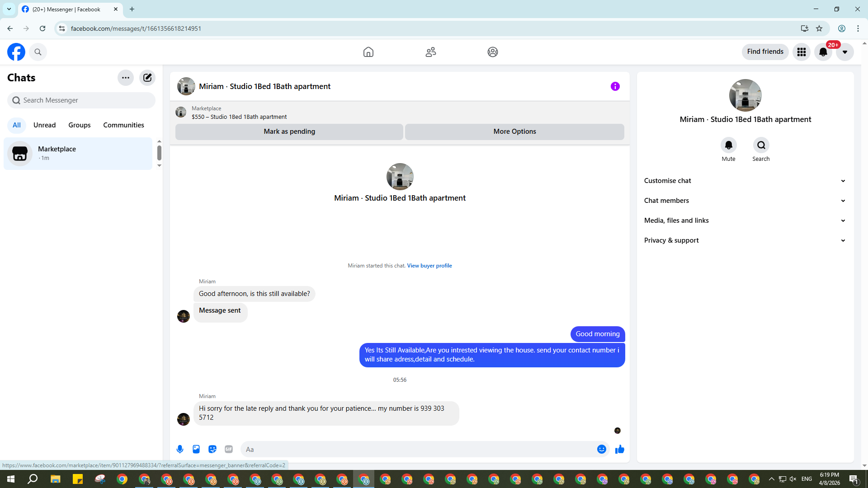
Task: Expand Media, files and links section
Action: click(745, 221)
